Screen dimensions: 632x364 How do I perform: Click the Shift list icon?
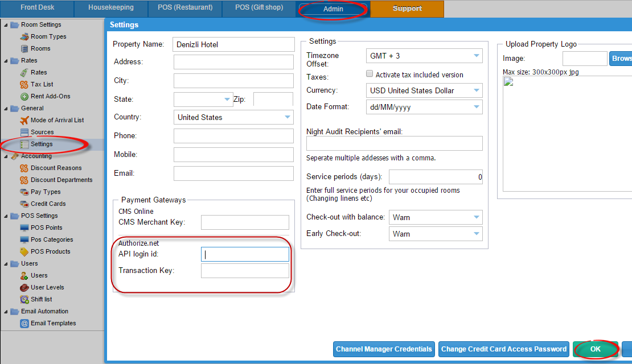coord(24,299)
